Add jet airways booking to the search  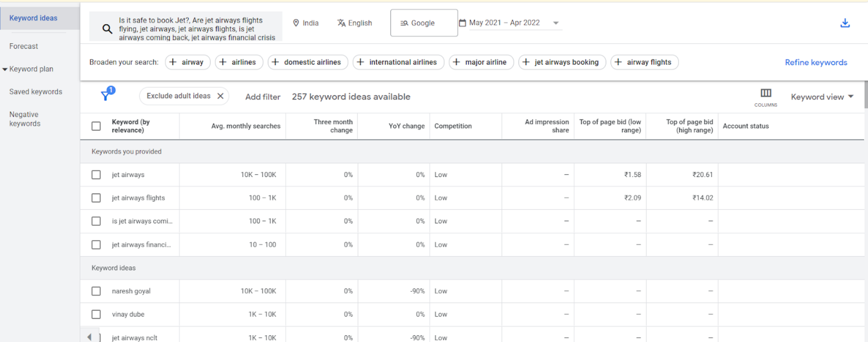[x=562, y=62]
